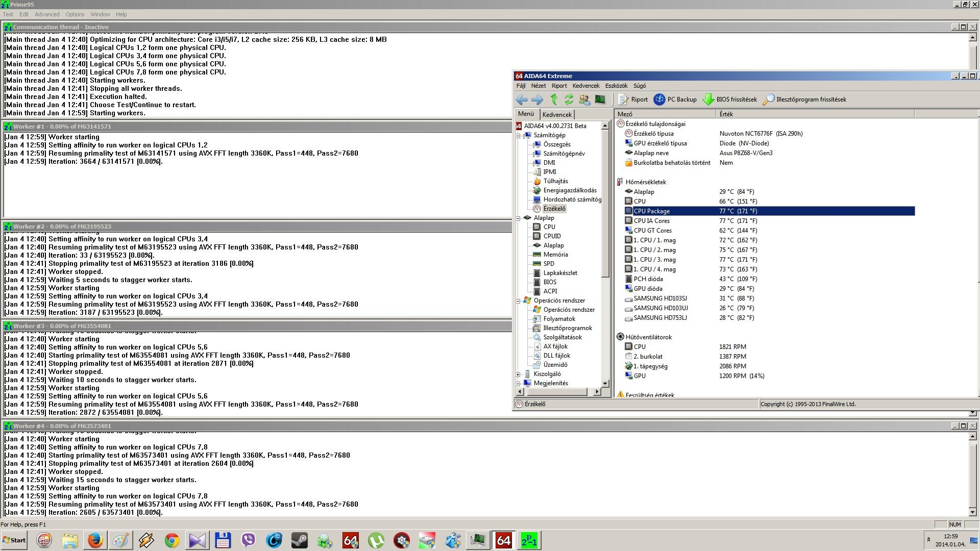Image resolution: width=980 pixels, height=551 pixels.
Task: Go forward with the AIDA64 blue right arrow
Action: 537,99
